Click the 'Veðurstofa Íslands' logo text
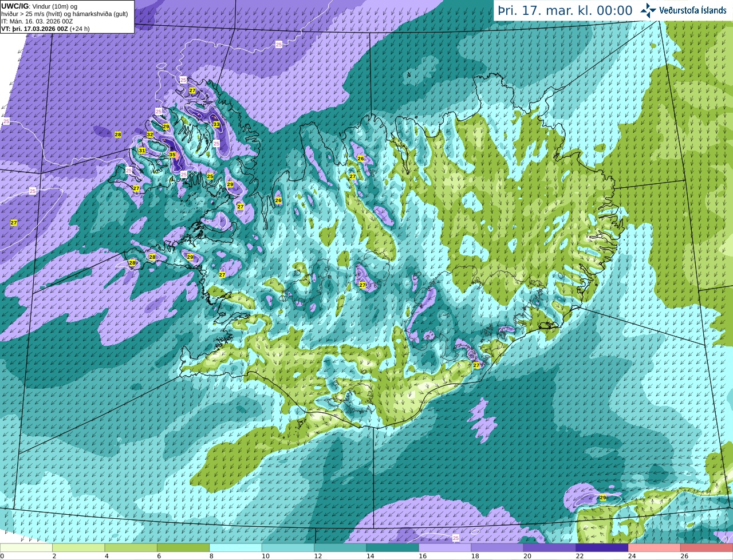This screenshot has width=733, height=560. point(693,10)
